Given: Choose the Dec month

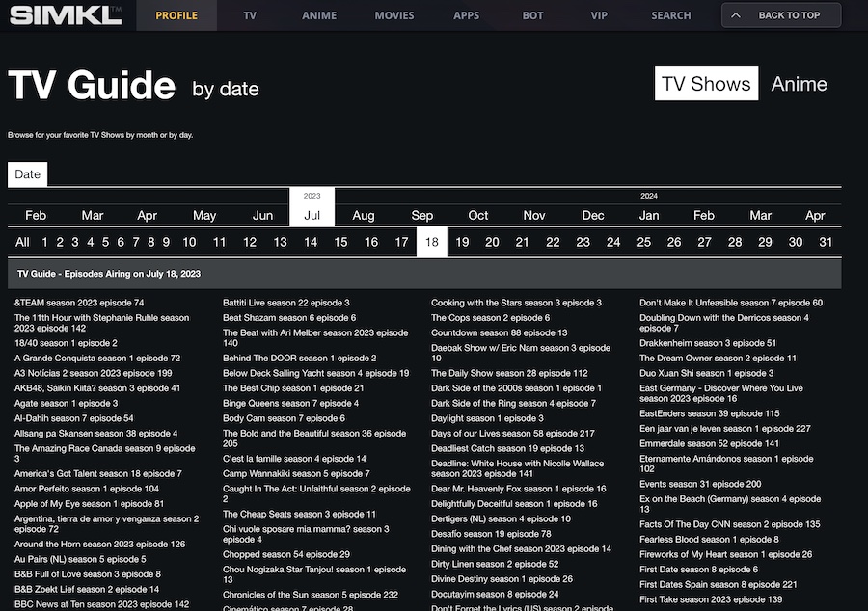Looking at the screenshot, I should 593,215.
